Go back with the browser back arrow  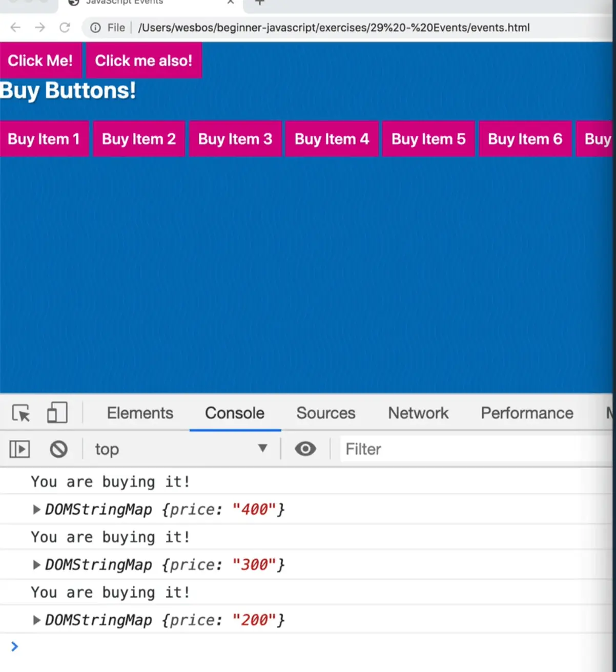pyautogui.click(x=15, y=28)
